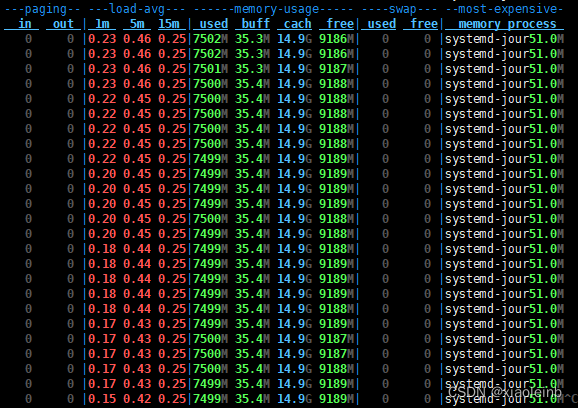
Task: Click 9187M free in the 7501M row
Action: (336, 69)
